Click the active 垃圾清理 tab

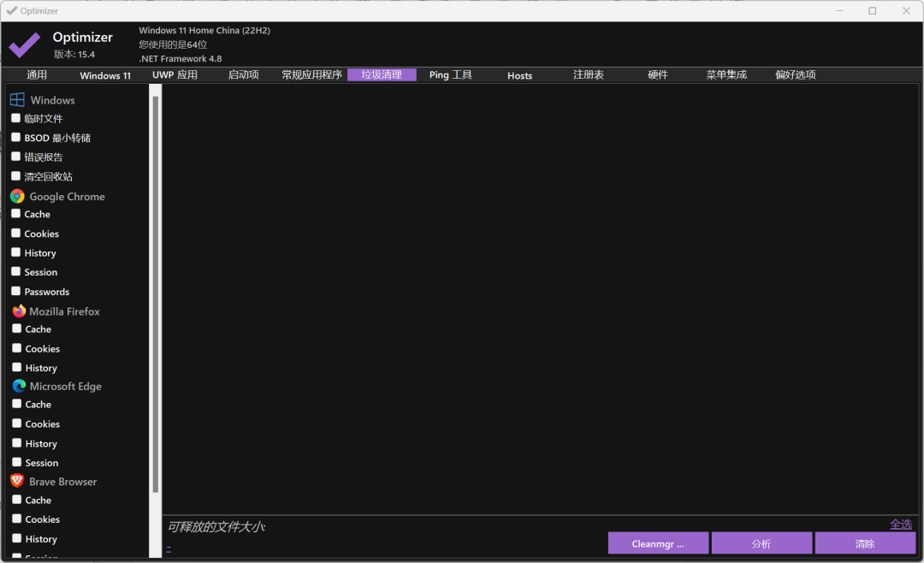pos(382,75)
